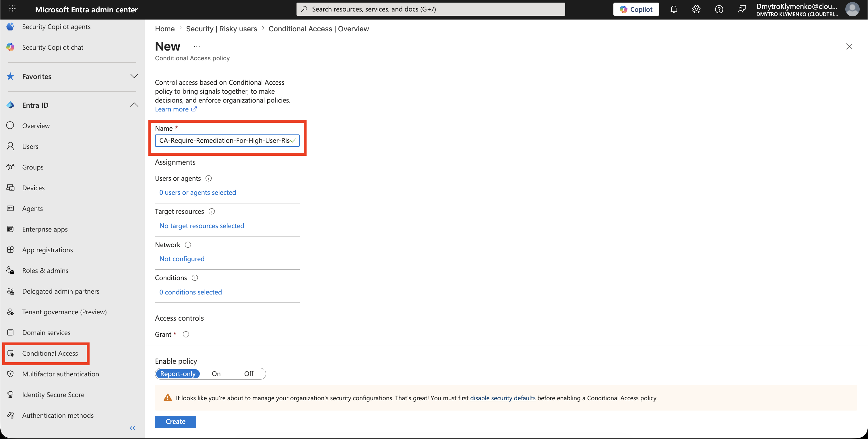
Task: Open Authentication methods in sidebar
Action: pyautogui.click(x=58, y=415)
